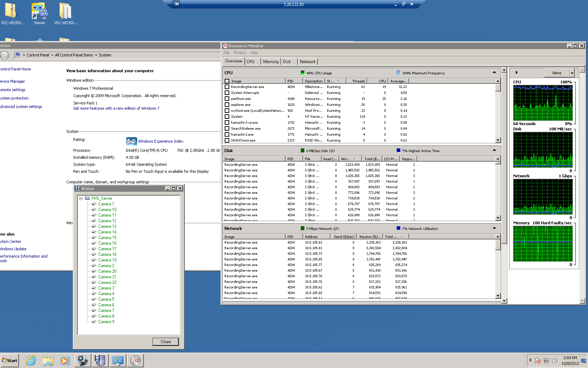The image size is (588, 368).
Task: Tick the perfmon.exe process checkbox
Action: coord(227,99)
